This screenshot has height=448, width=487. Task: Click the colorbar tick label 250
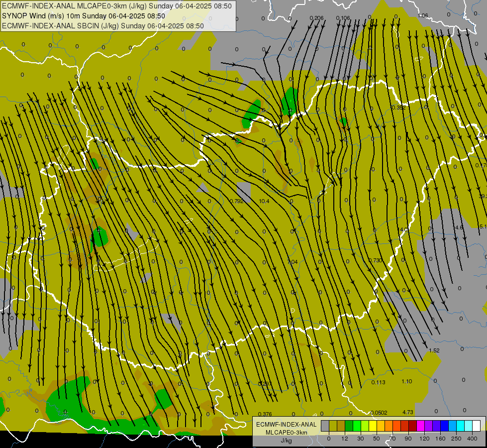pyautogui.click(x=456, y=439)
